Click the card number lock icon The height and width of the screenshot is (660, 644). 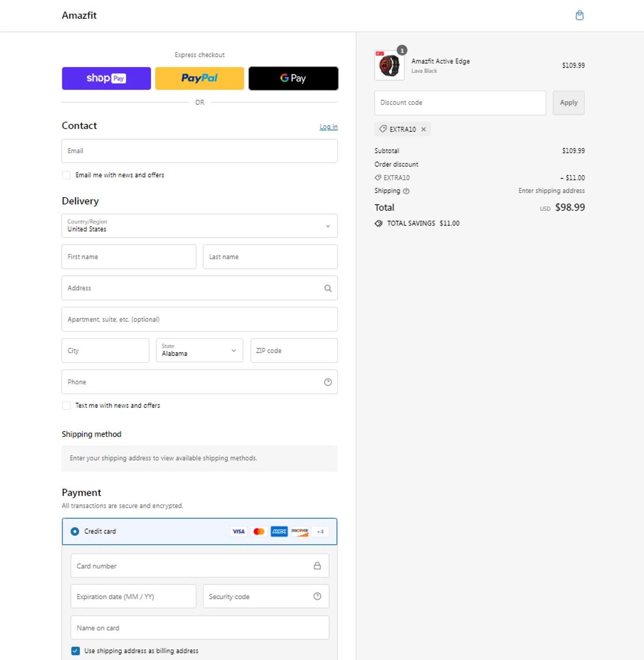(x=317, y=566)
